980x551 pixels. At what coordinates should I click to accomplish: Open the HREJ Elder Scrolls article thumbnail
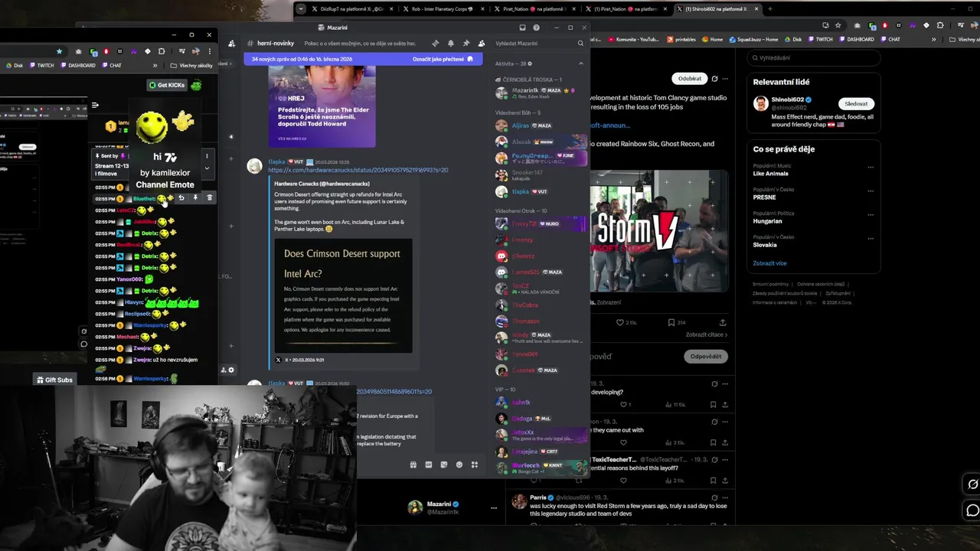322,106
